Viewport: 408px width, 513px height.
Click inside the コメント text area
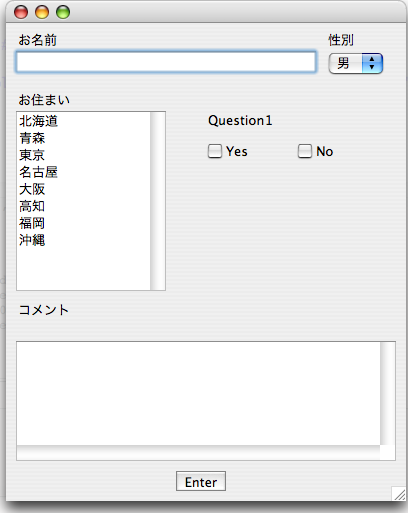[198, 393]
